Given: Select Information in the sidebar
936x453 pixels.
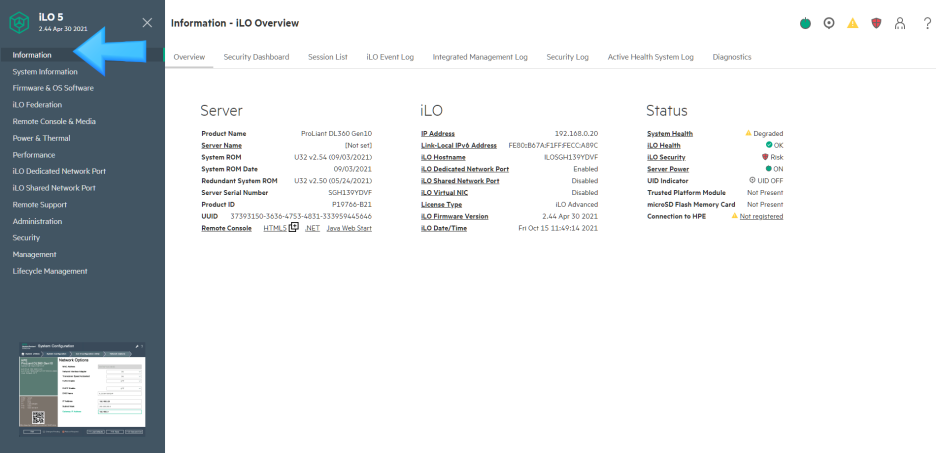Looking at the screenshot, I should [x=32, y=55].
